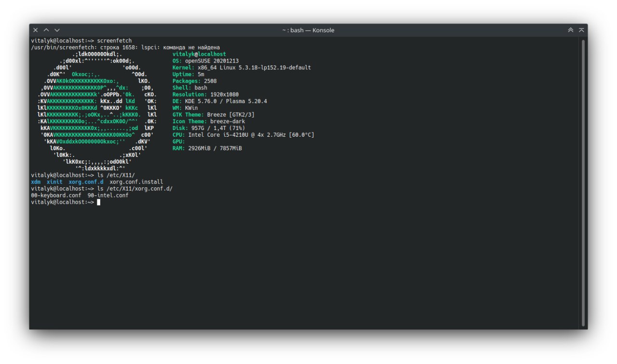Click the 'xdm' directory name
This screenshot has height=364, width=617.
(x=36, y=182)
